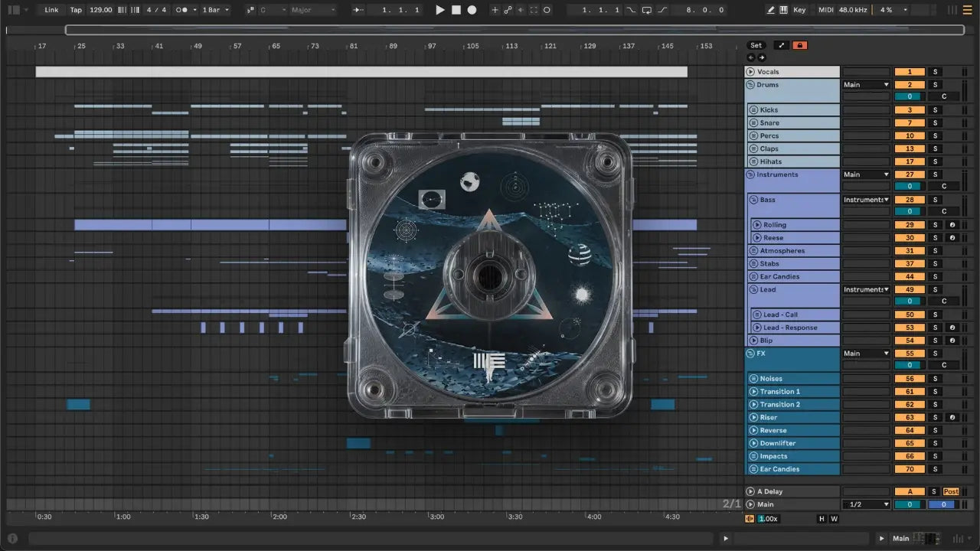Image resolution: width=980 pixels, height=551 pixels.
Task: Click the orange lock envelopes icon
Action: [800, 45]
